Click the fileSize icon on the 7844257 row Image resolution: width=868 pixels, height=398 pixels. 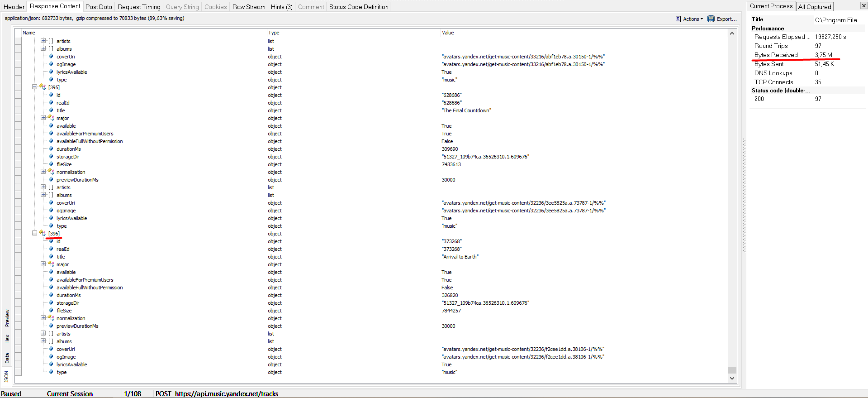[x=51, y=311]
